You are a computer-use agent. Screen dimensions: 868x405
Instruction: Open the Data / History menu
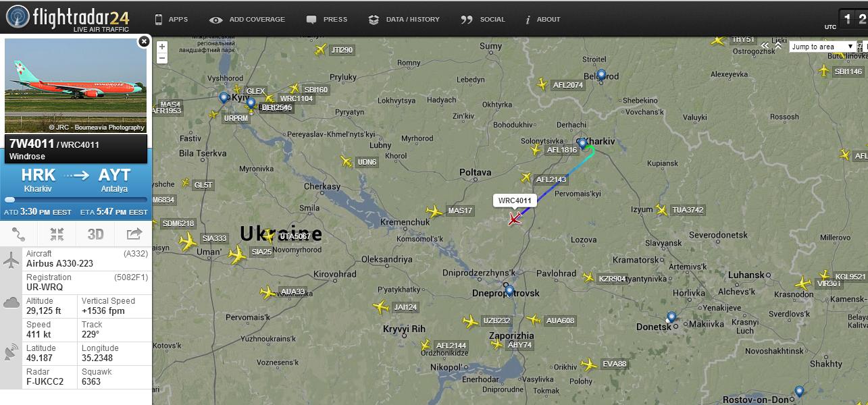pyautogui.click(x=404, y=20)
